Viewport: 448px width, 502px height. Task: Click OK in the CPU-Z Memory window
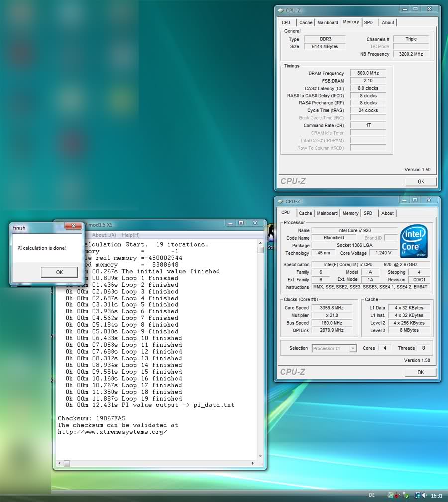coord(421,181)
